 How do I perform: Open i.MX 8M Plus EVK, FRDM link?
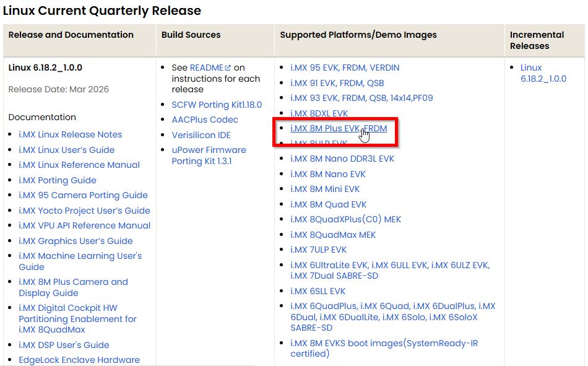pyautogui.click(x=338, y=128)
